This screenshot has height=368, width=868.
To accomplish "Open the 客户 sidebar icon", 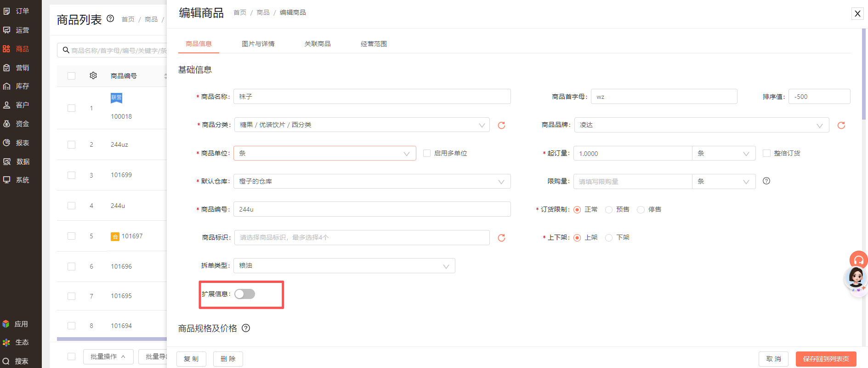I will 7,105.
